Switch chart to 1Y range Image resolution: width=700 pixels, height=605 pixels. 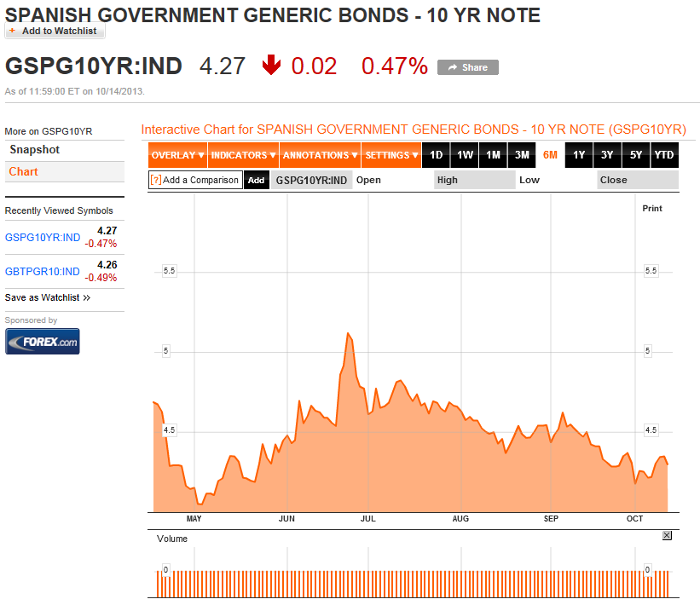579,155
